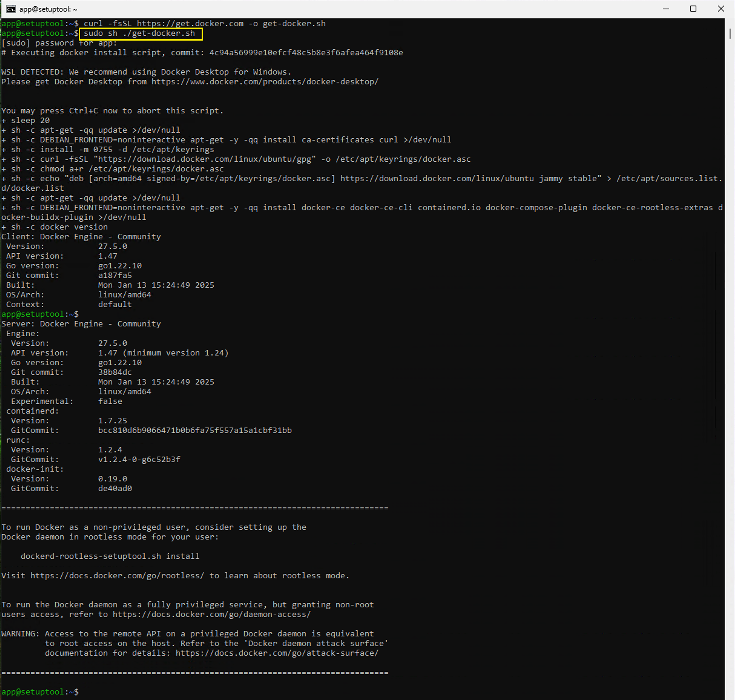Viewport: 735px width, 700px height.
Task: Click docker-init version 0.19.0
Action: 113,479
